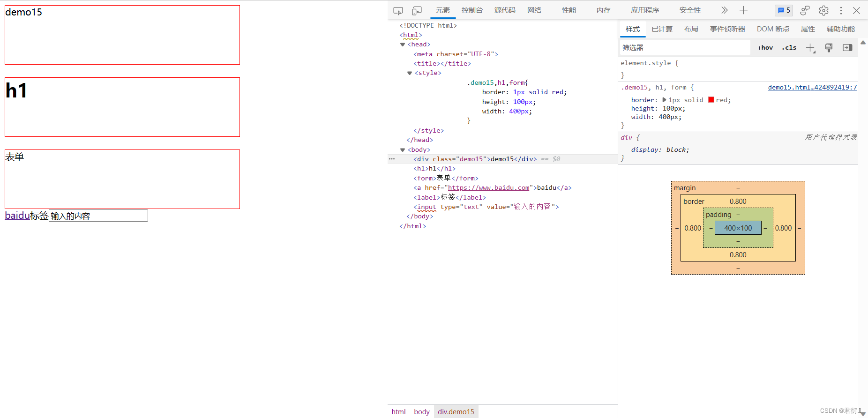The width and height of the screenshot is (868, 418).
Task: Open the issues counter showing 5
Action: click(x=784, y=10)
